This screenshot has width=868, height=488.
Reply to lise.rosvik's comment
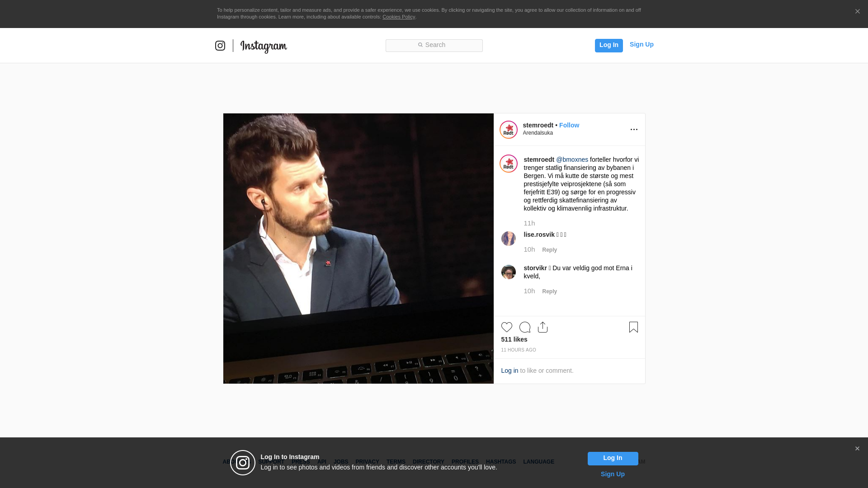[x=550, y=250]
